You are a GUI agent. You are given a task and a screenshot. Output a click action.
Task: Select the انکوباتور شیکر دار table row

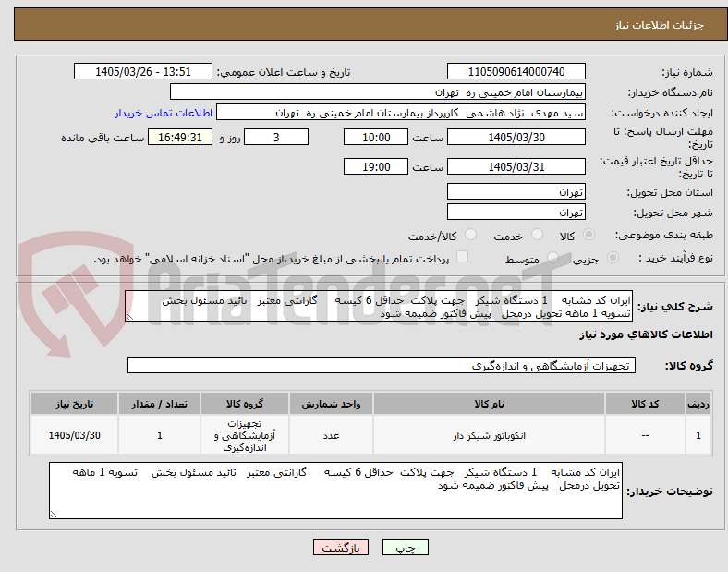370,435
